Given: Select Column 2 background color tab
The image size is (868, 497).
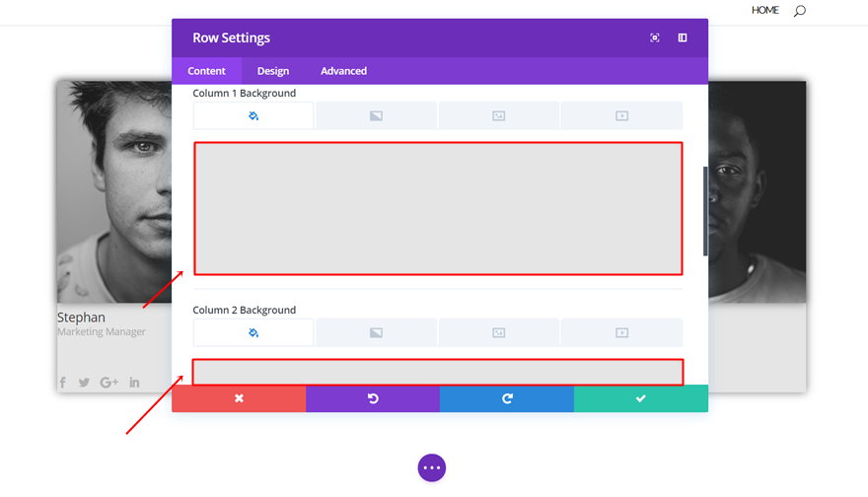Looking at the screenshot, I should click(253, 332).
